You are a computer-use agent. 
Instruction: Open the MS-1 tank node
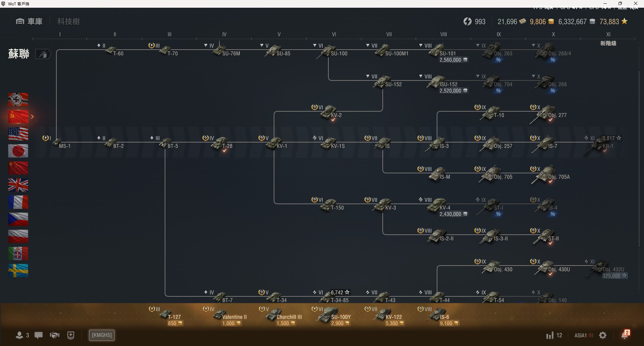tap(57, 142)
